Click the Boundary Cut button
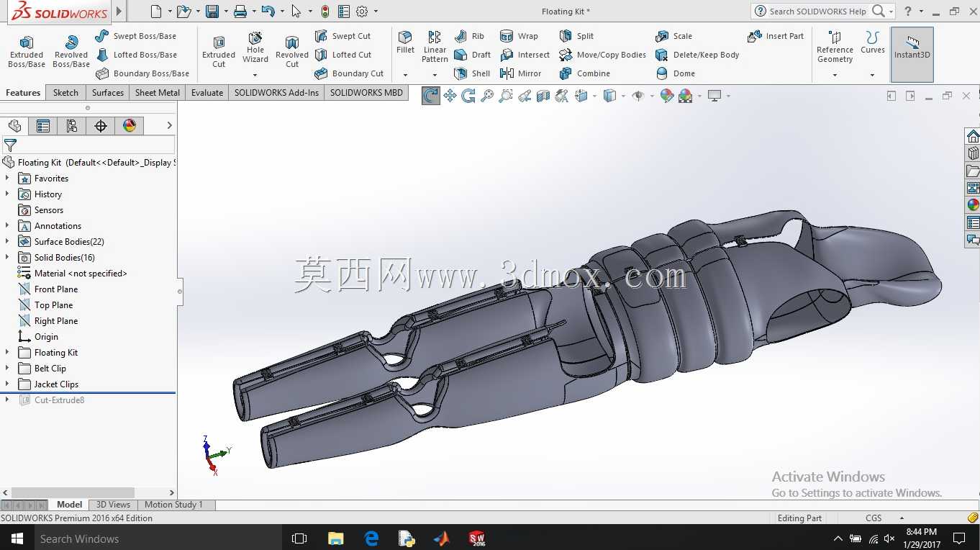This screenshot has width=980, height=550. pos(349,73)
